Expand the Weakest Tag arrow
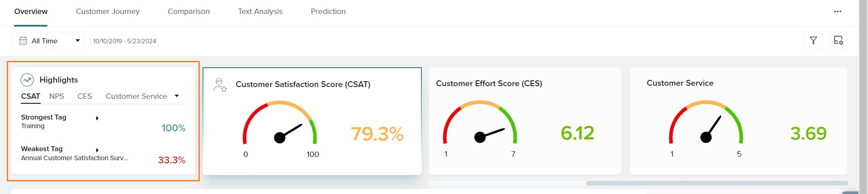 tap(97, 150)
